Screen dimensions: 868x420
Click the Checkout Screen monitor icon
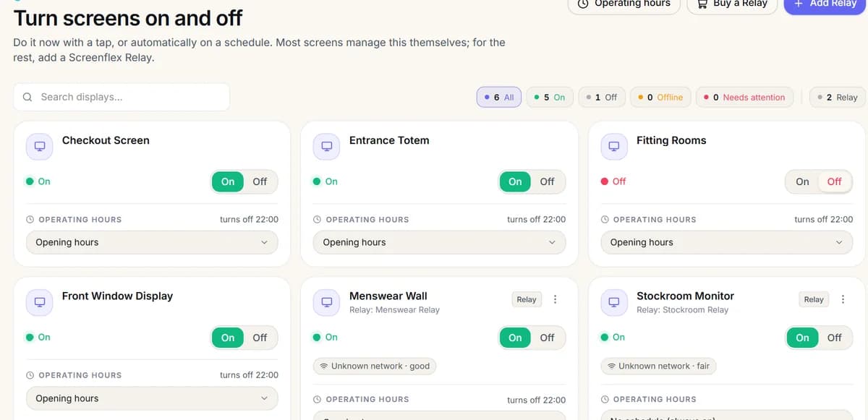[40, 146]
